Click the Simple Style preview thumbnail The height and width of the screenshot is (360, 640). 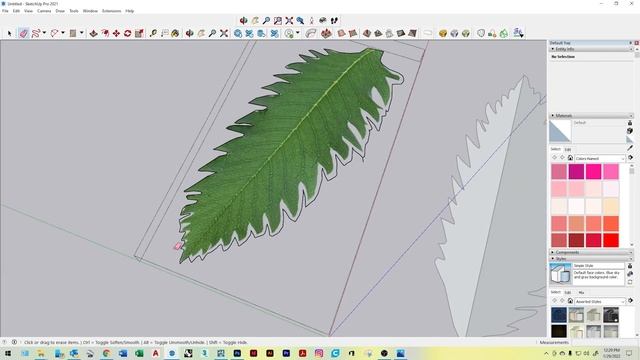(560, 273)
